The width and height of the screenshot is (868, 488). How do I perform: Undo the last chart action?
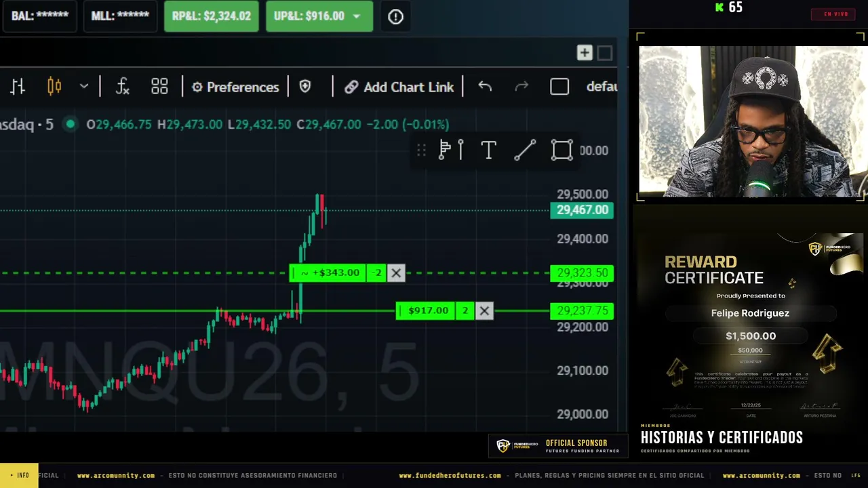[485, 87]
